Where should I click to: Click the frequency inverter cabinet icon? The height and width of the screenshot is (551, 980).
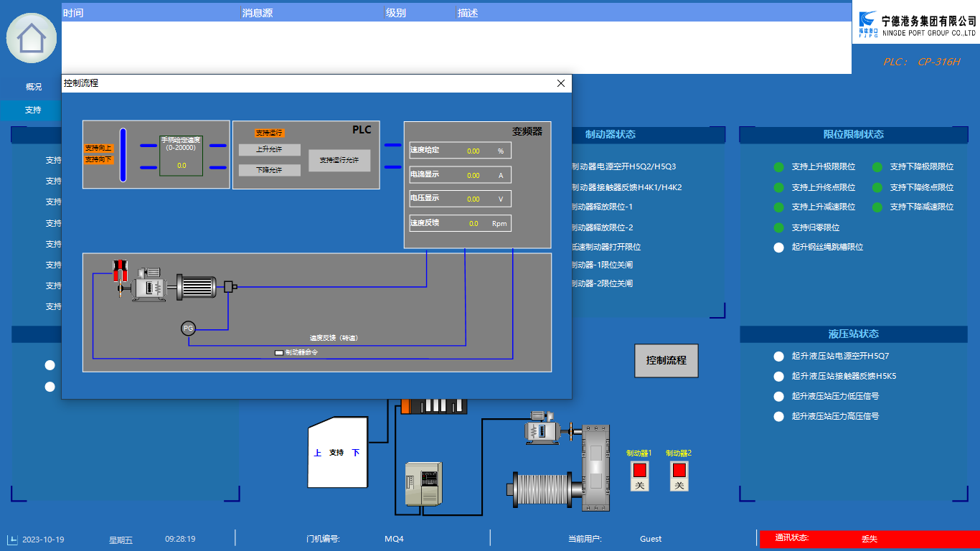(x=420, y=486)
